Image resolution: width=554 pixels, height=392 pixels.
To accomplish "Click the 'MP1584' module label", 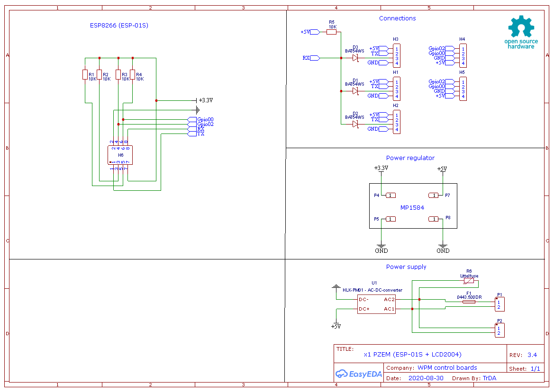I will (x=412, y=208).
